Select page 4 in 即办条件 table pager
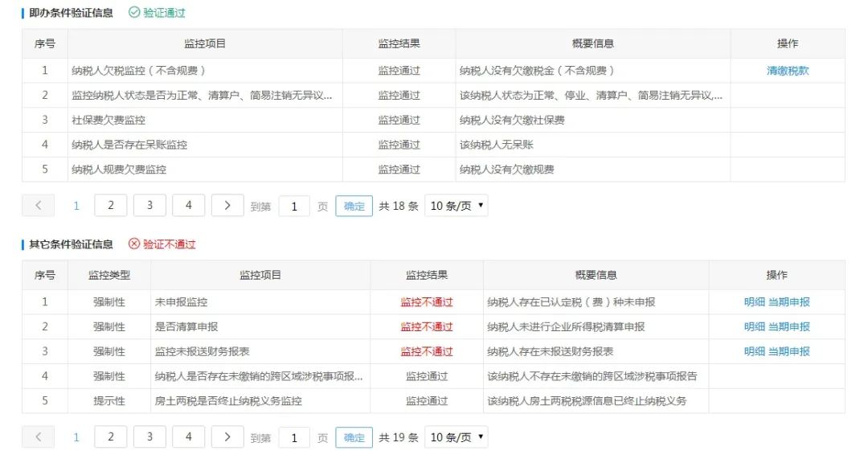868x463 pixels. click(x=188, y=206)
